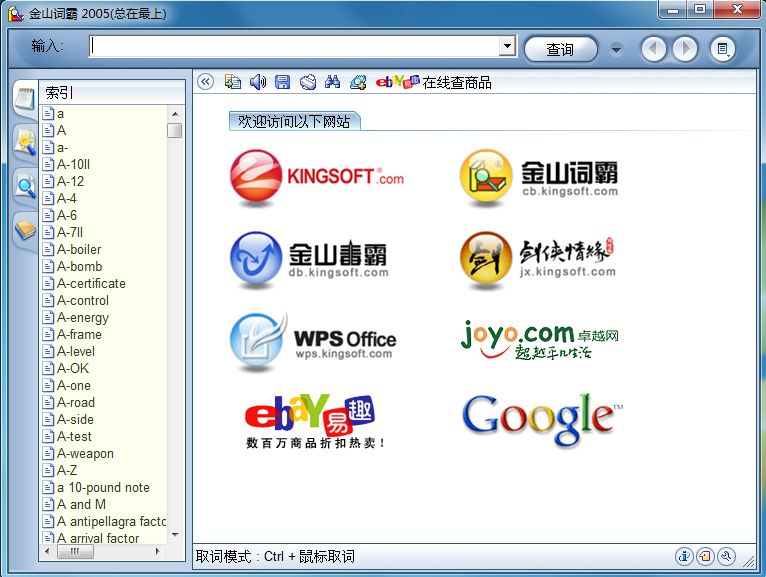This screenshot has height=577, width=766.
Task: Collapse the index panel with « button
Action: [206, 82]
